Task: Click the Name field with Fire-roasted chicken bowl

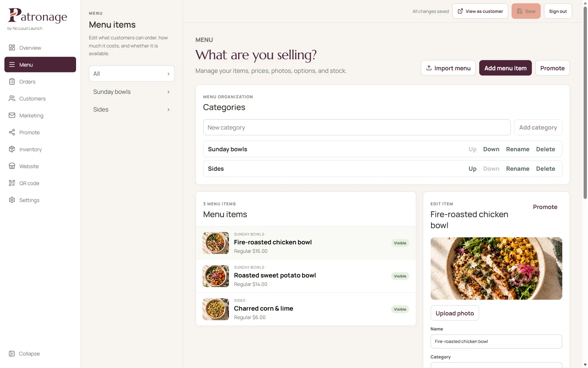Action: point(496,342)
